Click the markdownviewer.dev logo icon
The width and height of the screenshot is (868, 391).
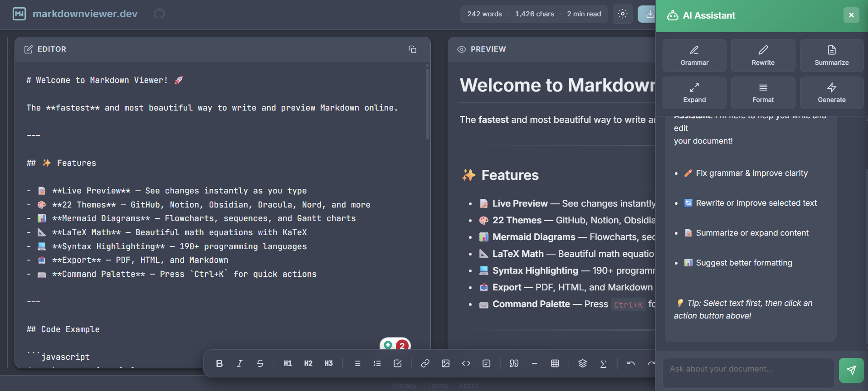click(19, 14)
